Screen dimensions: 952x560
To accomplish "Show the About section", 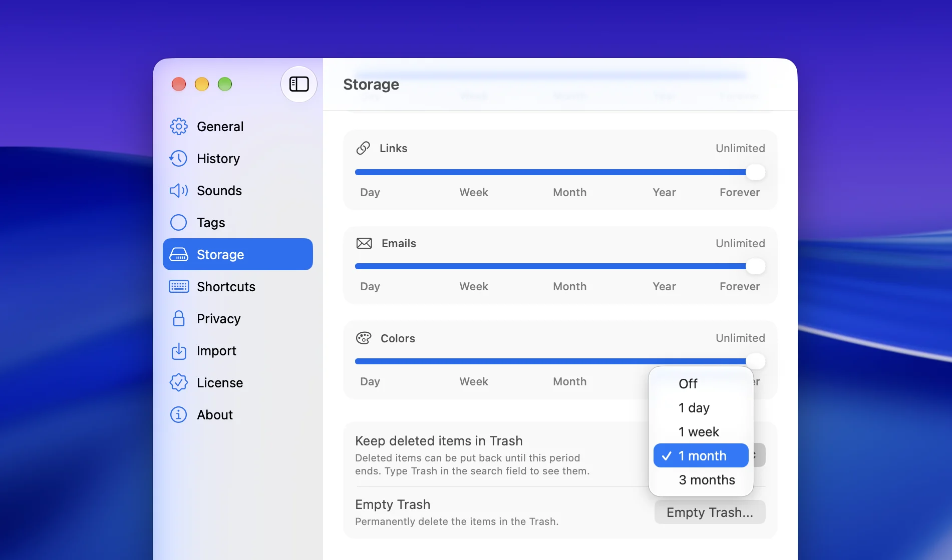I will tap(238, 415).
